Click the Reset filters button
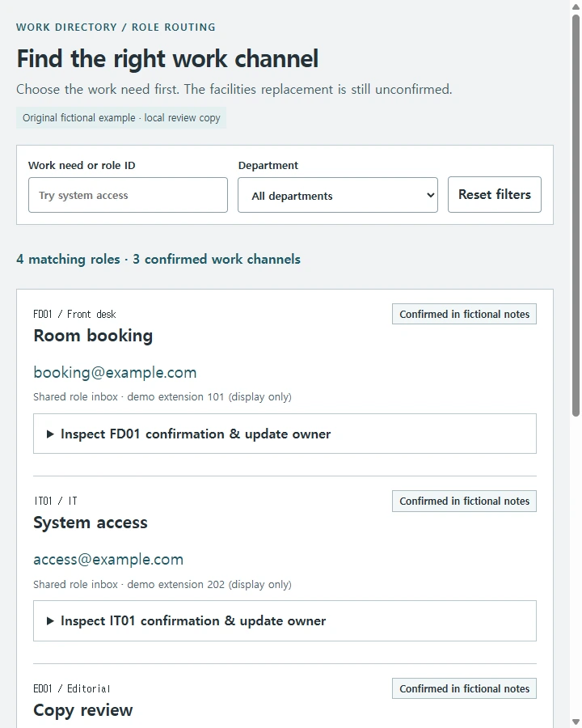Viewport: 582px width, 728px height. 494,194
